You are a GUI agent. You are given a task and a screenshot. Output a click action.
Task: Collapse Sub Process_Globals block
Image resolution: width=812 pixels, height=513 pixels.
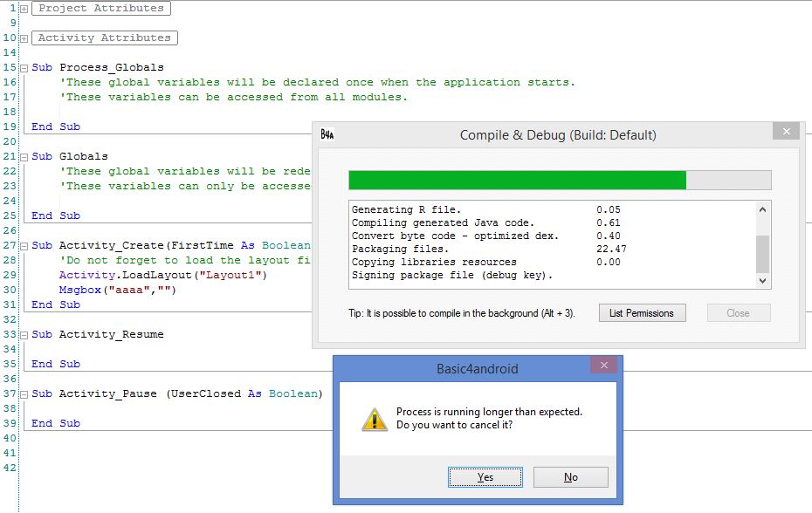[24, 68]
